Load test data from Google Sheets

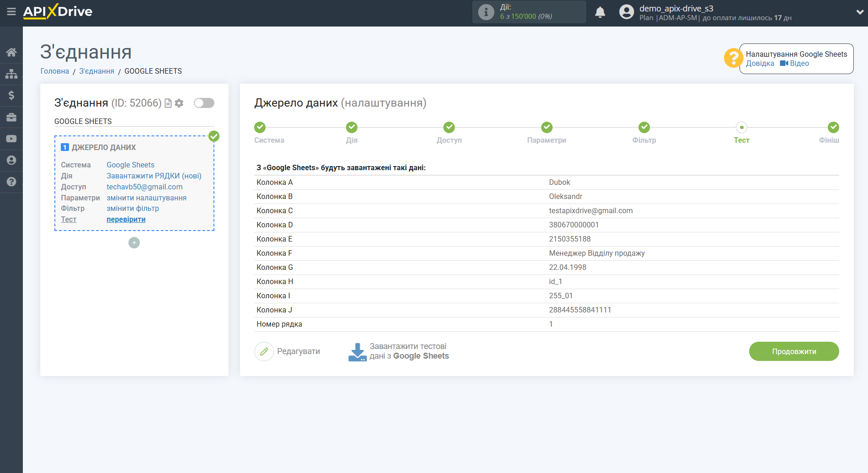point(399,351)
